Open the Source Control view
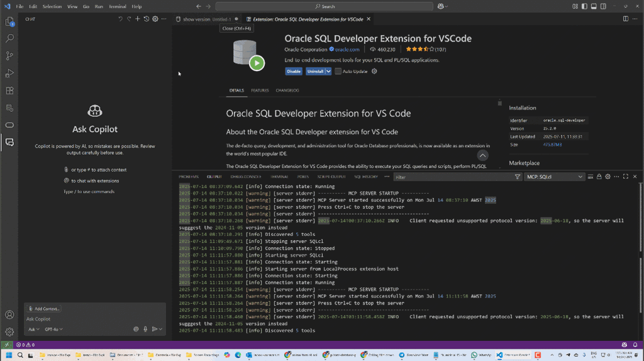This screenshot has height=361, width=644. tap(9, 55)
